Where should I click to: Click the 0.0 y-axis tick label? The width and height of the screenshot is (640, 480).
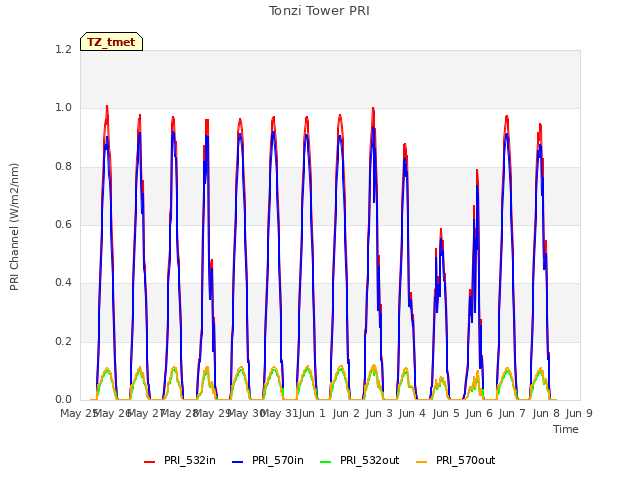coord(63,399)
